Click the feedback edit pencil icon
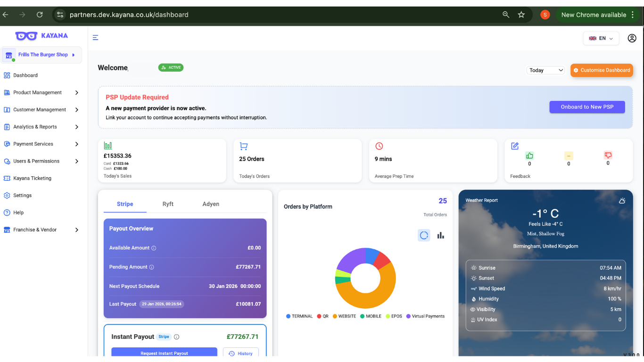Image resolution: width=644 pixels, height=362 pixels. (x=515, y=146)
